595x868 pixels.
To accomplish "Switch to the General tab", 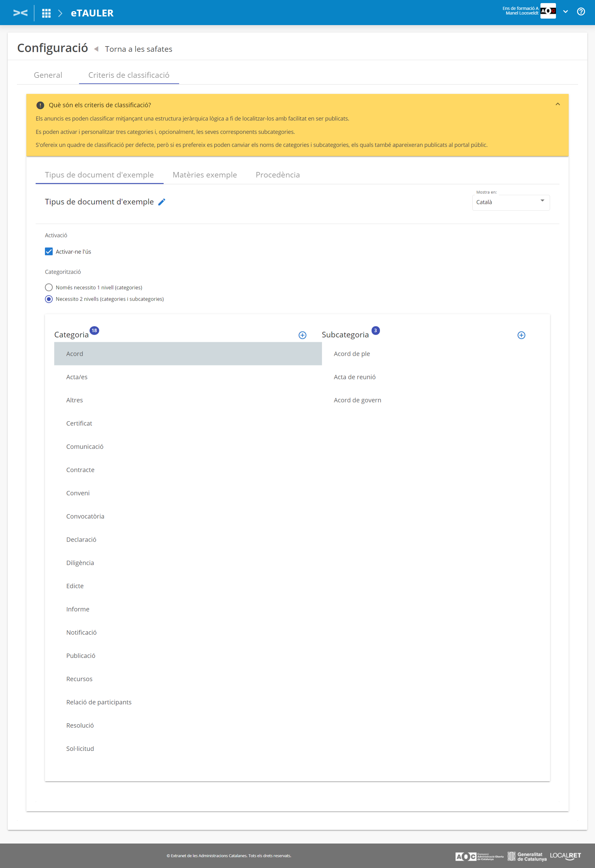I will click(48, 75).
